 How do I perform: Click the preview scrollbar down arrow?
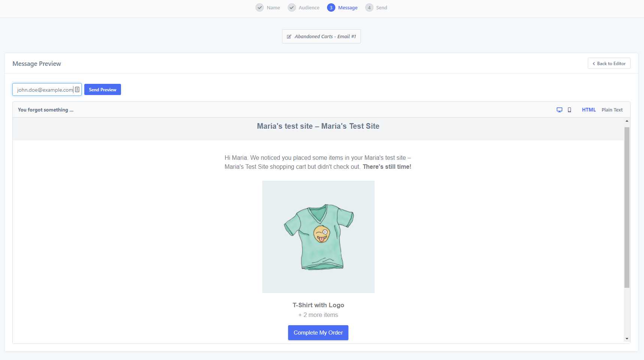pyautogui.click(x=627, y=339)
